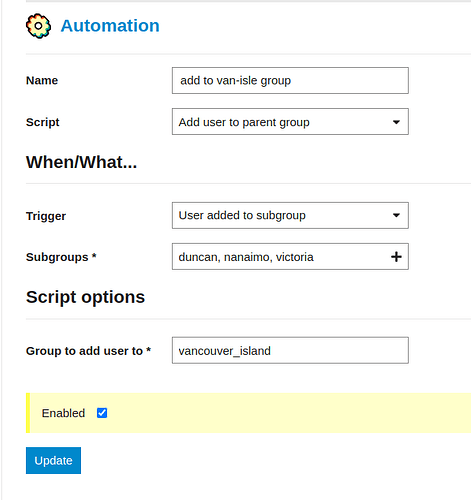
Task: Toggle the Enabled checkbox
Action: tap(102, 413)
